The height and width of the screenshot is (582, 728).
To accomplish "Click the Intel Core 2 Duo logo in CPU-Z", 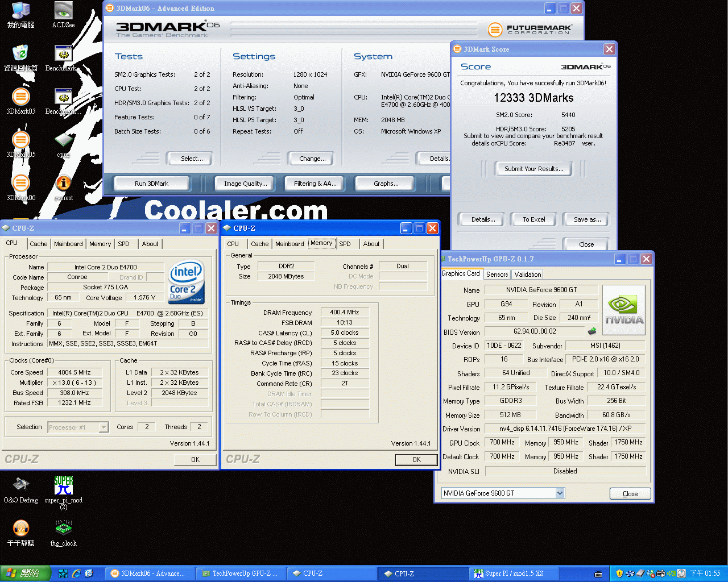I will (186, 282).
